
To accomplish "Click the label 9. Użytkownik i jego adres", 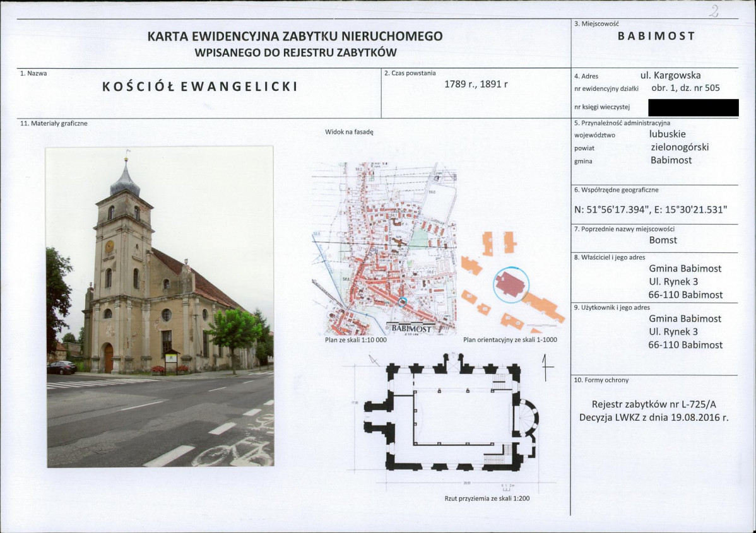I will (x=612, y=307).
